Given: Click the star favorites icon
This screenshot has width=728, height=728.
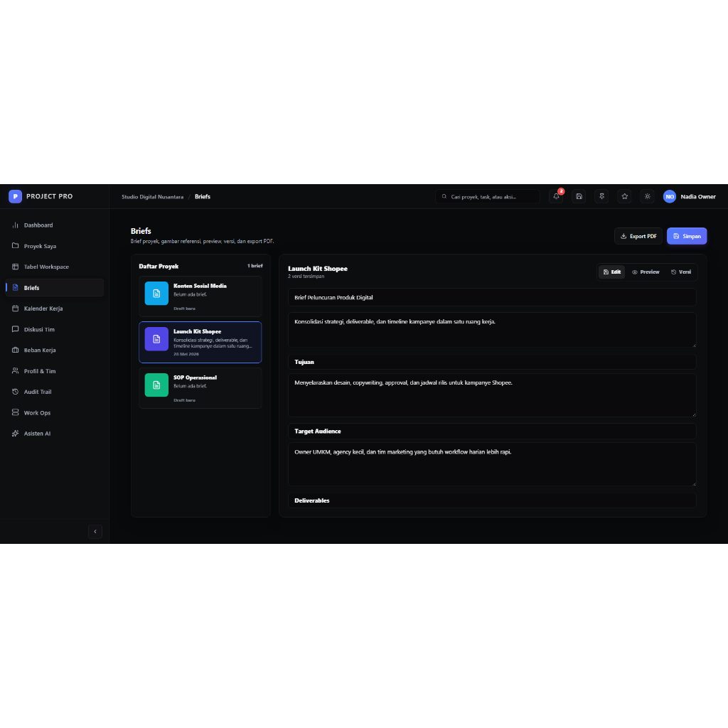Looking at the screenshot, I should [625, 197].
